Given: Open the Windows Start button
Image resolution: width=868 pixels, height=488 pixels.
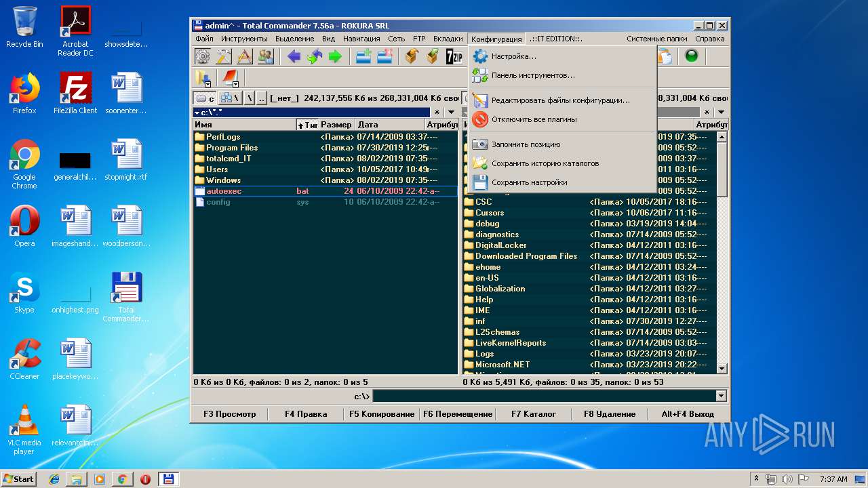Looking at the screenshot, I should point(18,479).
